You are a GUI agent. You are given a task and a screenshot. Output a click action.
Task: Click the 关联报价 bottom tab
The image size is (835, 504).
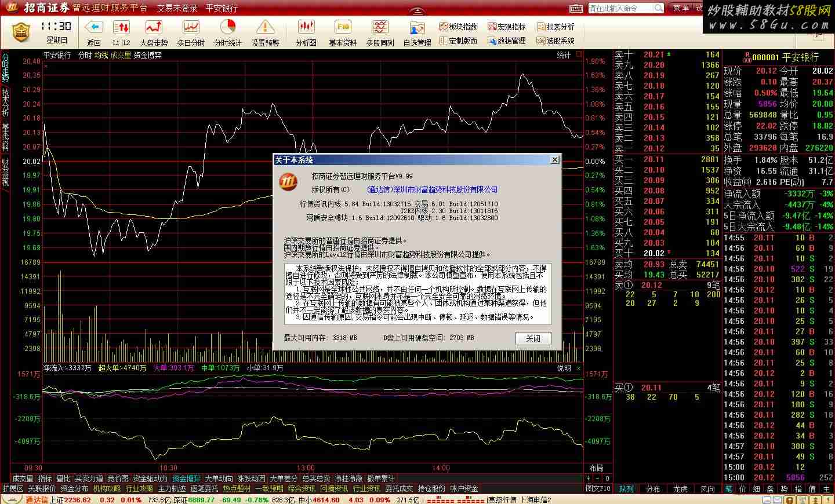click(42, 488)
